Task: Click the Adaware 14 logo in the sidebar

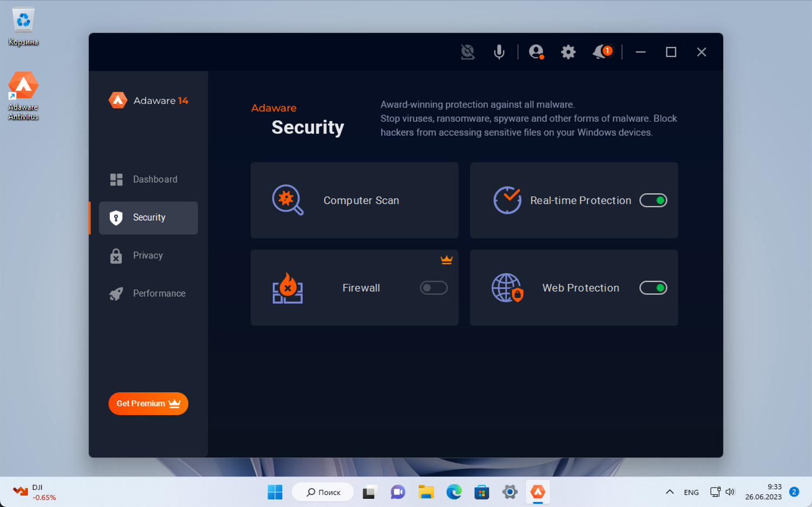Action: point(148,100)
